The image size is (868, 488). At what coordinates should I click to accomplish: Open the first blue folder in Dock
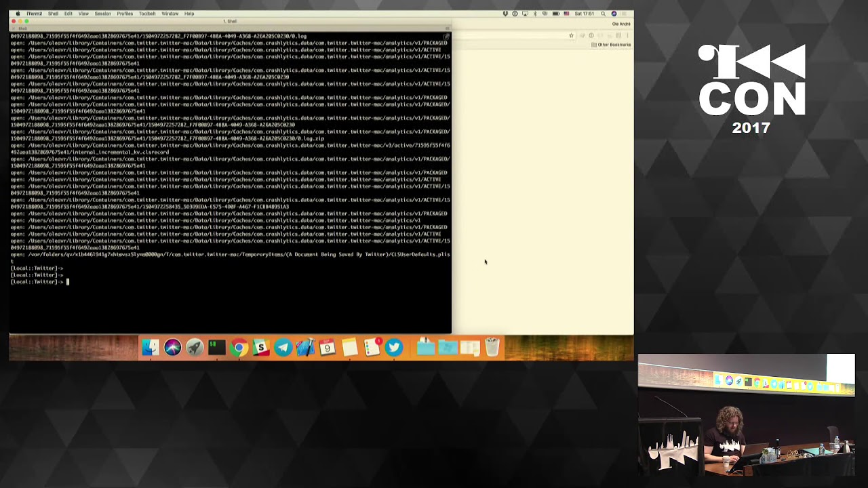(425, 348)
